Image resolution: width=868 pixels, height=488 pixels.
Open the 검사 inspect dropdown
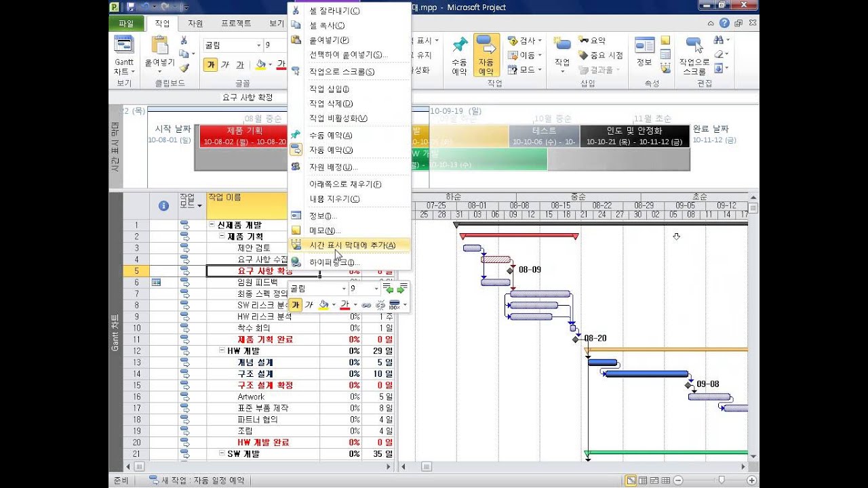[x=524, y=41]
